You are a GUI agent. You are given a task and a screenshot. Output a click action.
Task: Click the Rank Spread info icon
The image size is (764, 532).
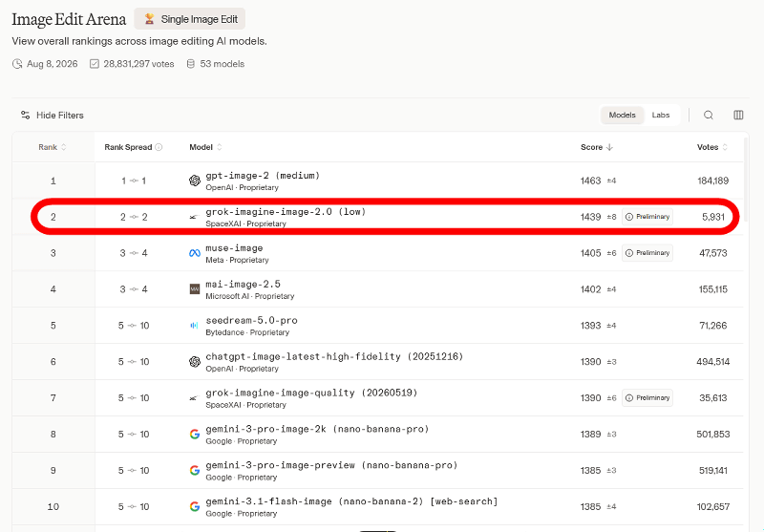(x=159, y=147)
